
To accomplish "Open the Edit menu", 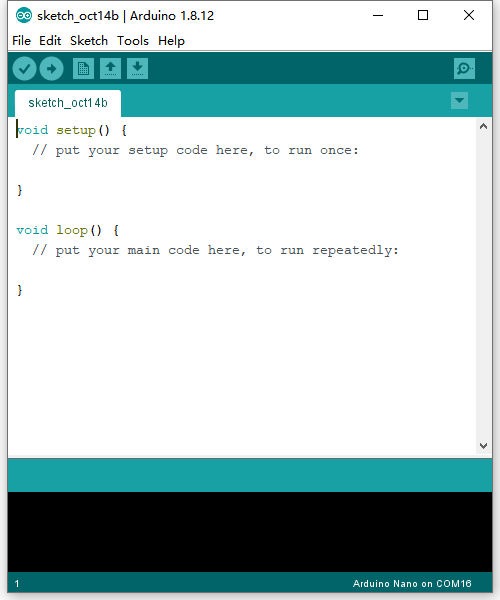I will pos(50,41).
